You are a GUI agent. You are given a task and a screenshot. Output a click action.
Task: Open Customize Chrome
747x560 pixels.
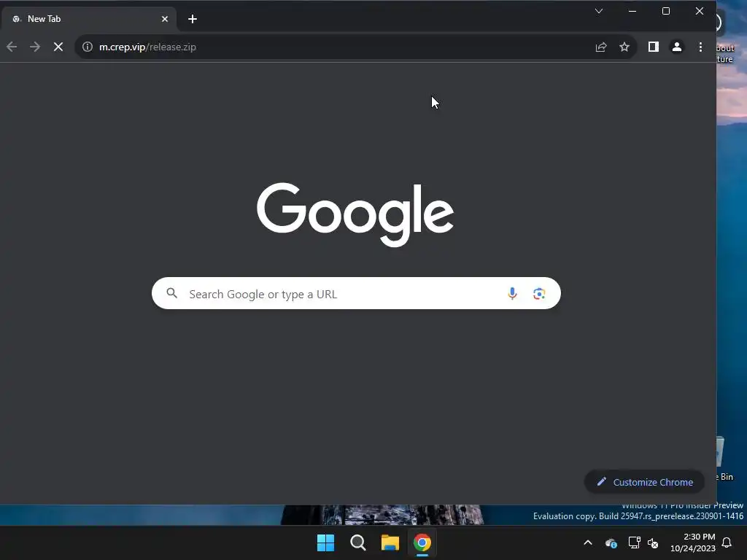[x=645, y=482]
